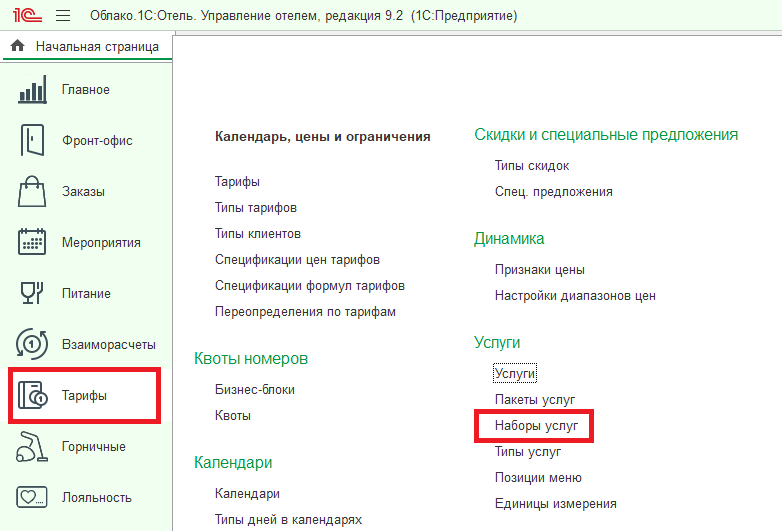Open Переопределения по тарифам
Viewport: 782px width, 531px height.
point(305,312)
